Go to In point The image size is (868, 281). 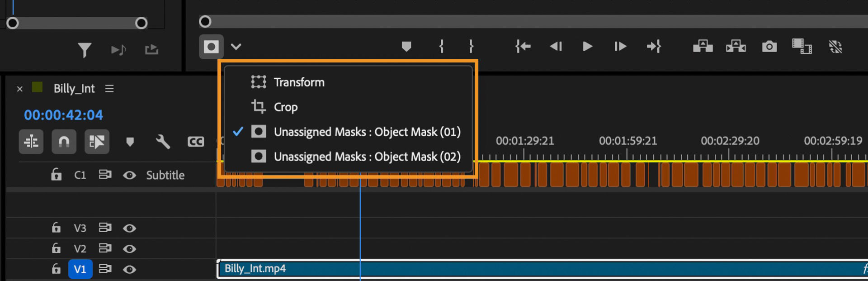(523, 47)
